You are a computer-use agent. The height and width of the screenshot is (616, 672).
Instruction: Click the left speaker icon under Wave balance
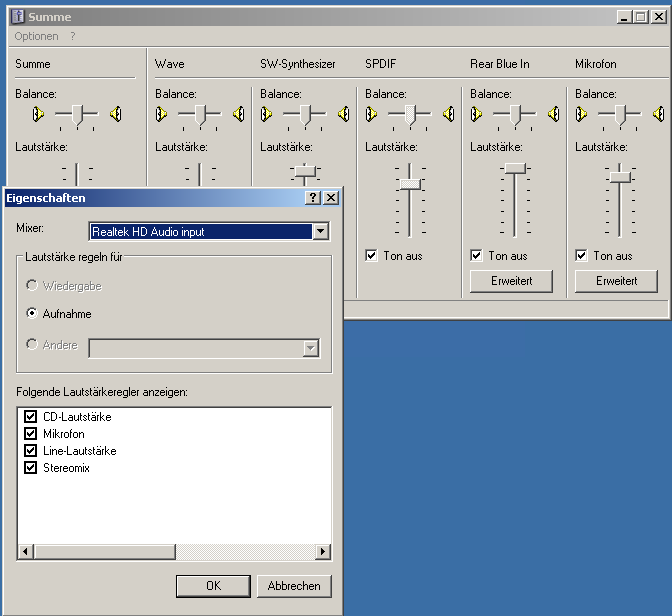162,114
